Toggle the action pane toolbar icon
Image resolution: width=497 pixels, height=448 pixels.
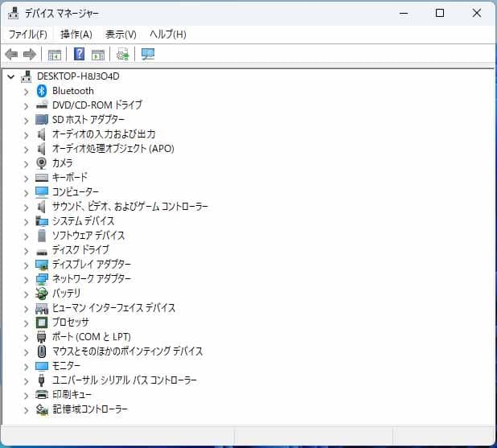(x=98, y=55)
